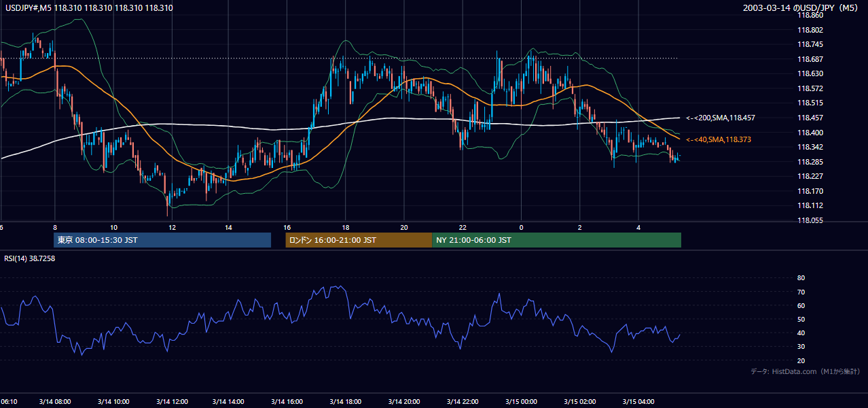Viewport: 868px width, 408px height.
Task: Click price axis value 118.572
Action: [809, 88]
